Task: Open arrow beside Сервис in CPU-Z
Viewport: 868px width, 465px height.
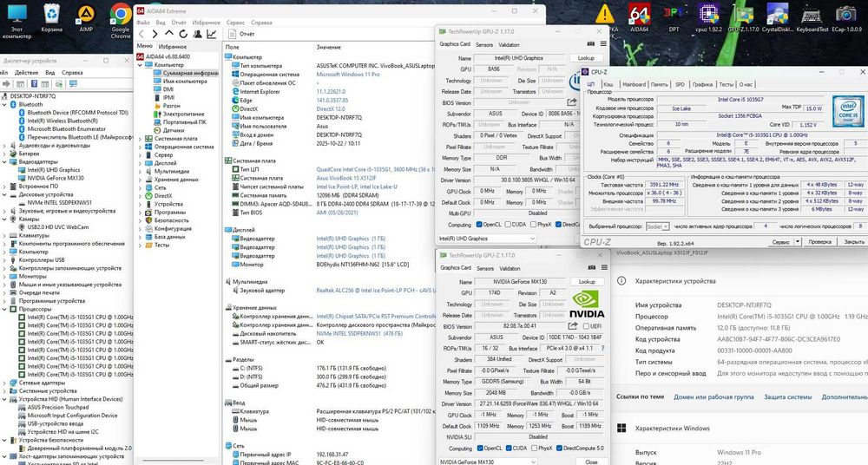Action: (798, 241)
